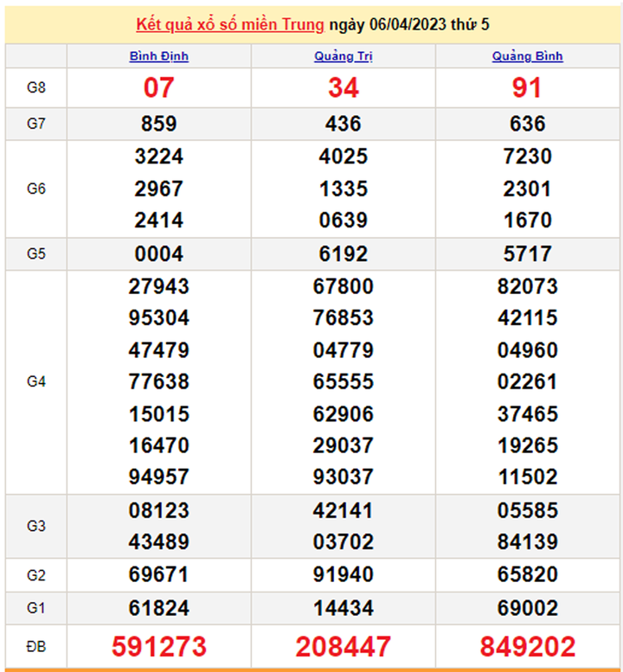Screen dimensions: 623x672
Task: Open the Bình Định province link
Action: [x=159, y=56]
